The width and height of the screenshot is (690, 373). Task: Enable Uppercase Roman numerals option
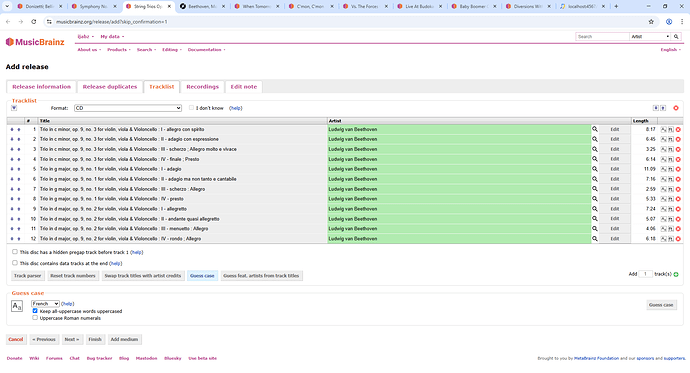click(35, 318)
